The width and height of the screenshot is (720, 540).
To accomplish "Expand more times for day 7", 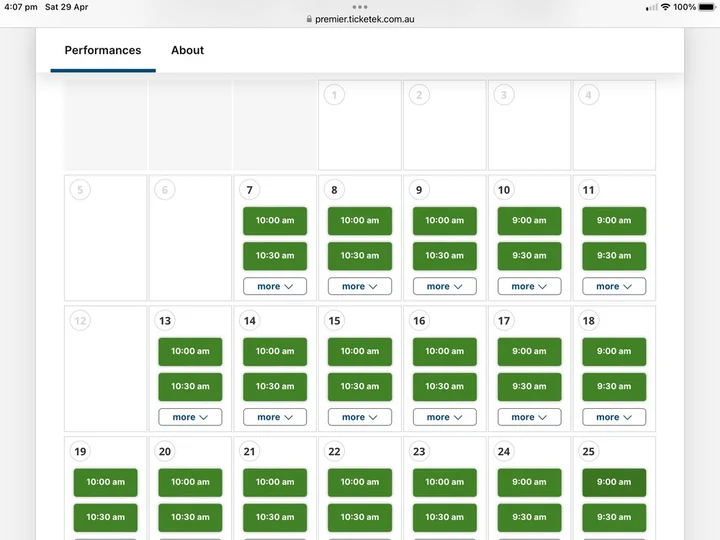I will pos(275,286).
